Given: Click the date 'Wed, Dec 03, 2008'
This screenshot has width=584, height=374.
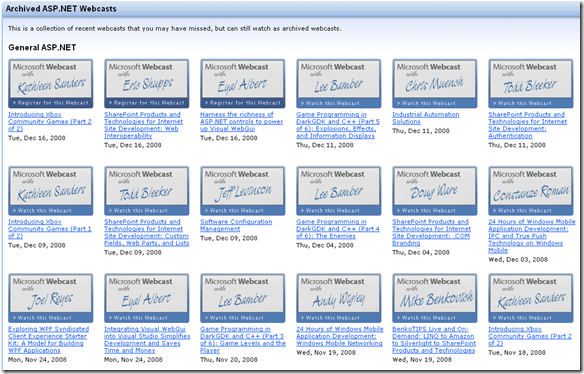Looking at the screenshot, I should coord(518,260).
